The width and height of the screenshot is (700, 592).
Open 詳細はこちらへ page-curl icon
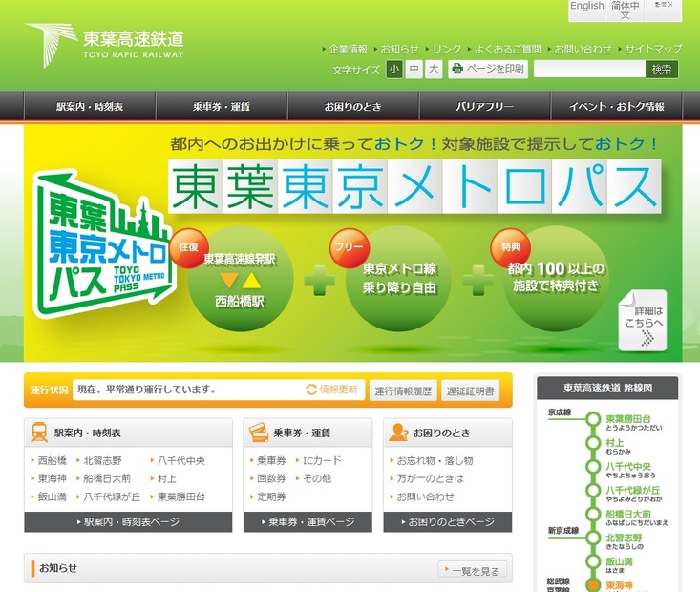tap(643, 321)
